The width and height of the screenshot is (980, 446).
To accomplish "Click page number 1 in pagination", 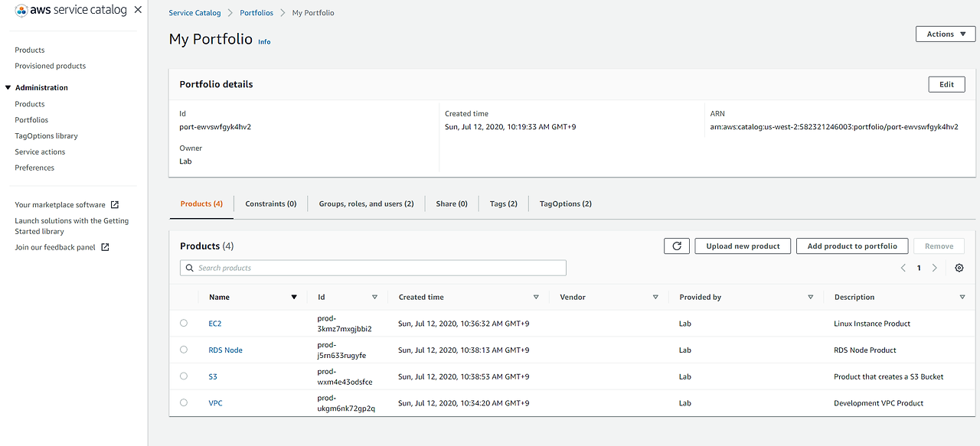I will (x=919, y=268).
